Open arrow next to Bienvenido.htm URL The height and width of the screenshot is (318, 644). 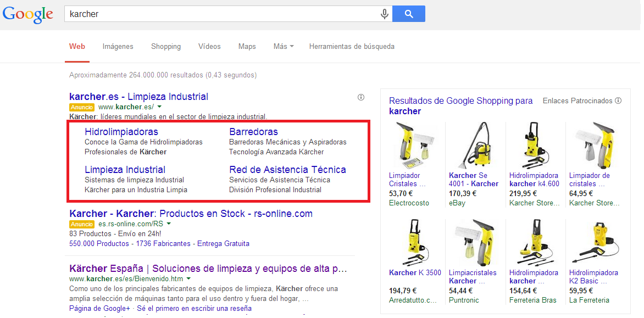pos(188,279)
